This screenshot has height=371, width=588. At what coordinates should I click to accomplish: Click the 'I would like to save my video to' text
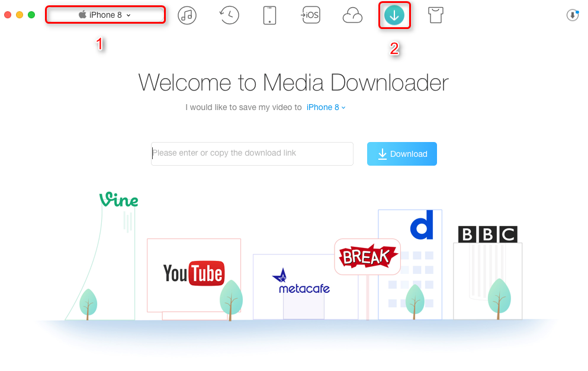pyautogui.click(x=243, y=108)
